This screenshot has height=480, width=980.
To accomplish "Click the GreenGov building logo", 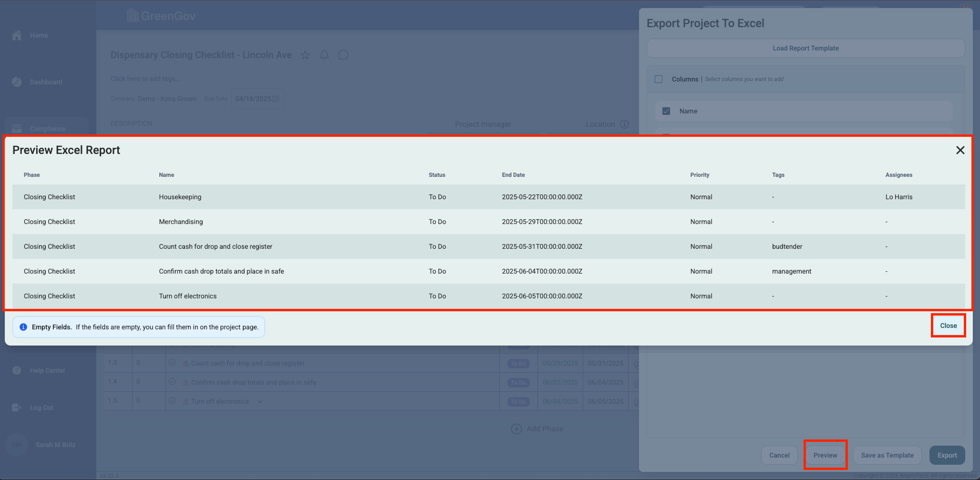I will click(133, 16).
